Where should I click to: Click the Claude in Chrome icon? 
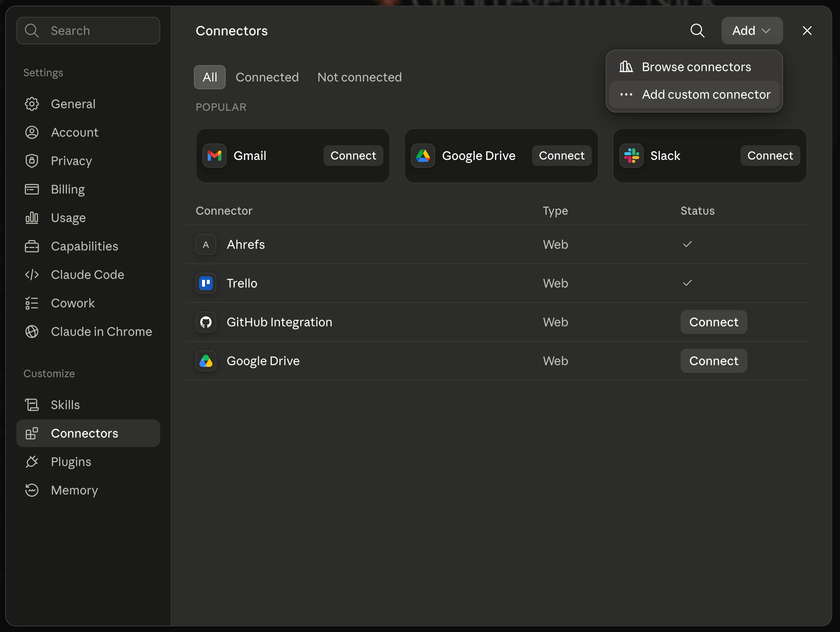tap(32, 332)
